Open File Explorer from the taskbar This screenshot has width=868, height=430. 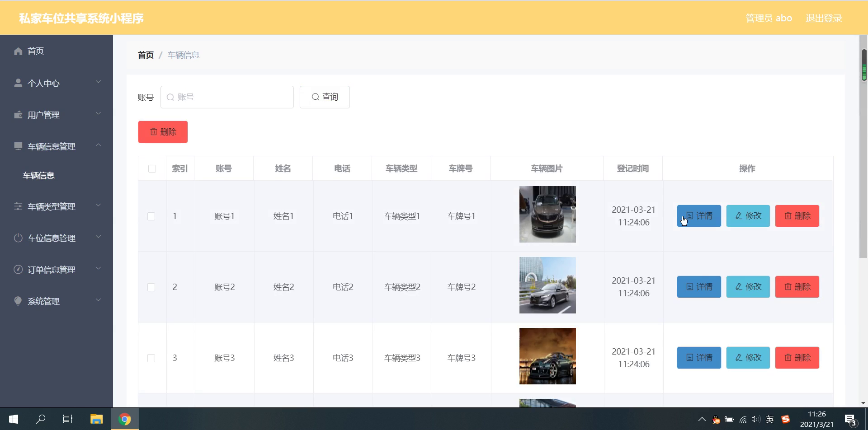pyautogui.click(x=96, y=419)
